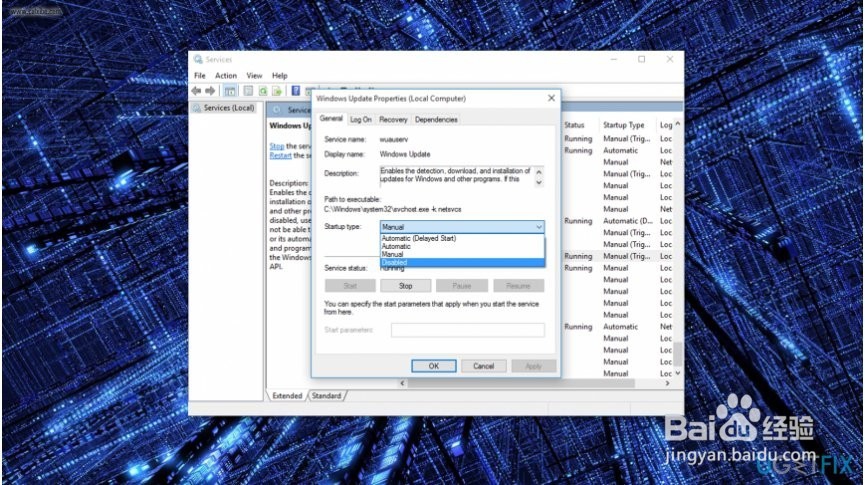Close the Windows Update Properties dialog

point(551,98)
